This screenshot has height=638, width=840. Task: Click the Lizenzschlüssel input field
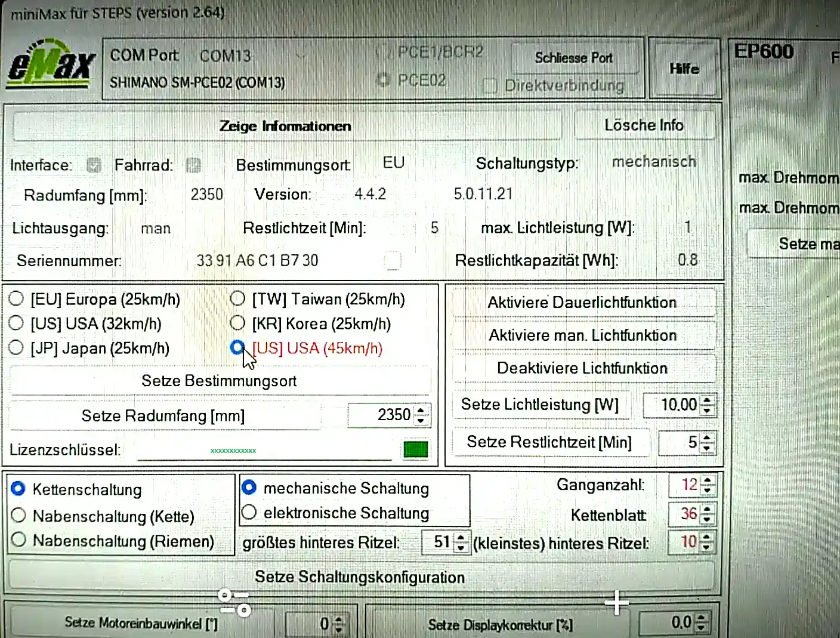[x=264, y=451]
